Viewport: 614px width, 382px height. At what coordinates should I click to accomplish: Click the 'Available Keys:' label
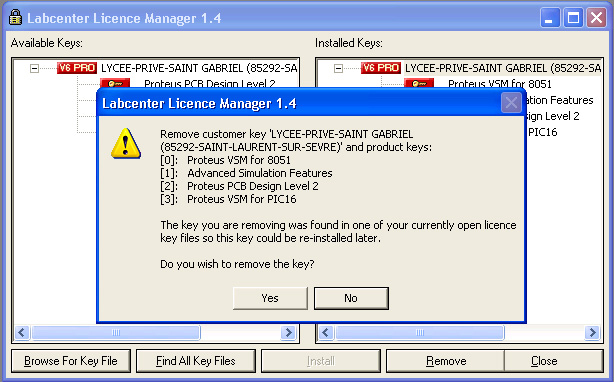(47, 43)
